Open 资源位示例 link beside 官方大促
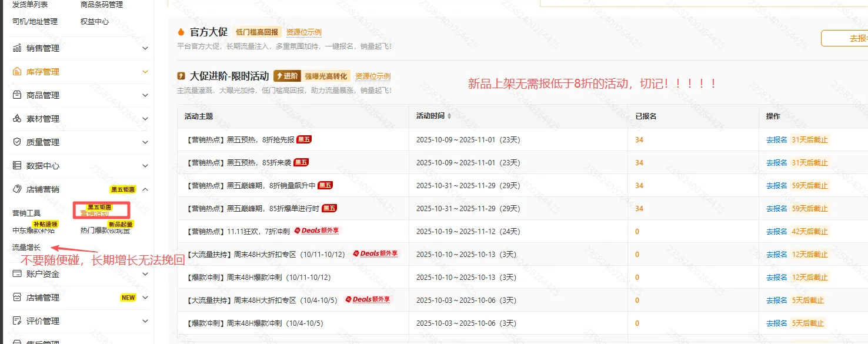This screenshot has width=868, height=344. [x=303, y=32]
